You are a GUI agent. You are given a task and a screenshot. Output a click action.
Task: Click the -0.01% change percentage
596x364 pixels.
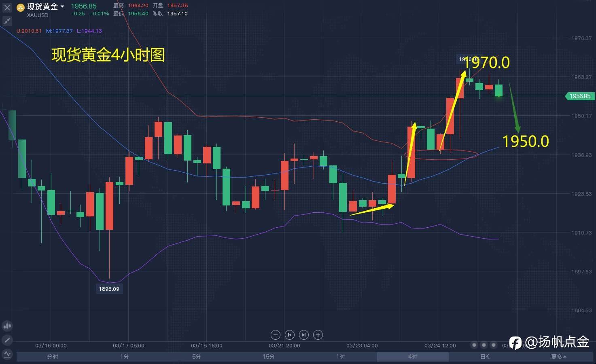[x=100, y=13]
